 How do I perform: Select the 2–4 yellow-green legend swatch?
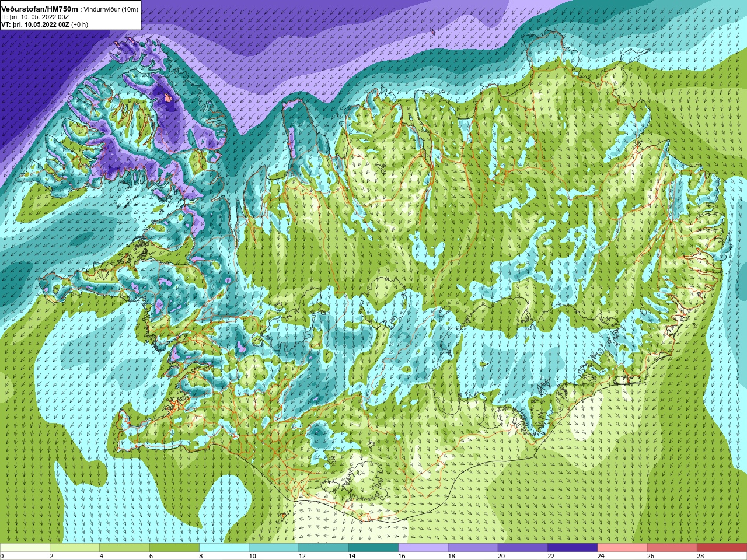click(75, 548)
